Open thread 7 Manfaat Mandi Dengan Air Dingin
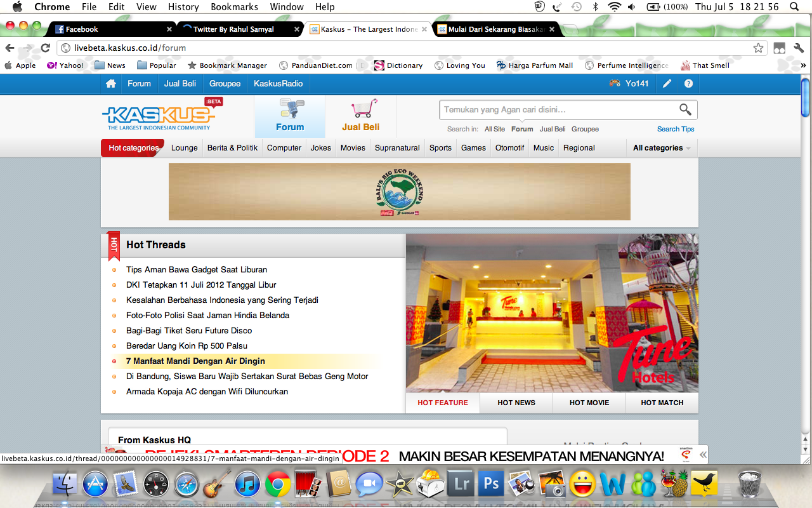The image size is (812, 508). 195,361
